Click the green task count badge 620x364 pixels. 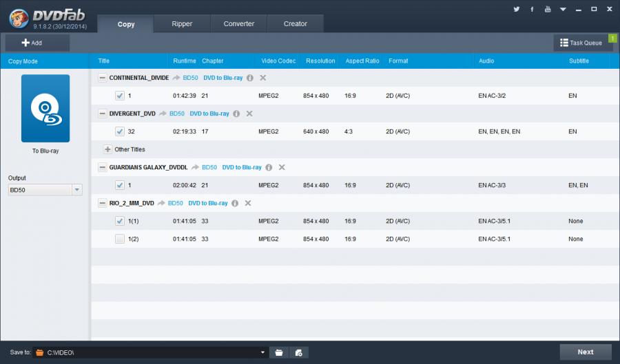[612, 39]
